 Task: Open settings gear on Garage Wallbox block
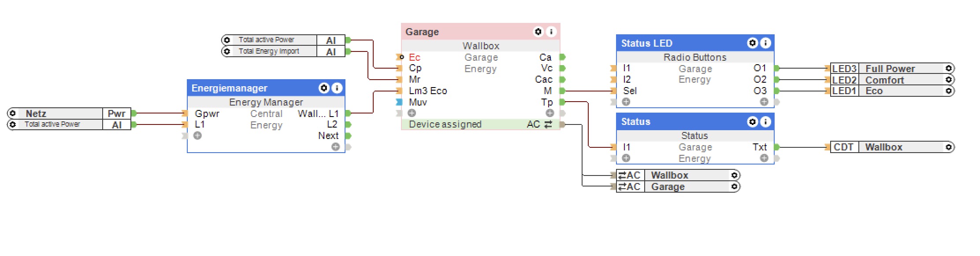pyautogui.click(x=538, y=32)
